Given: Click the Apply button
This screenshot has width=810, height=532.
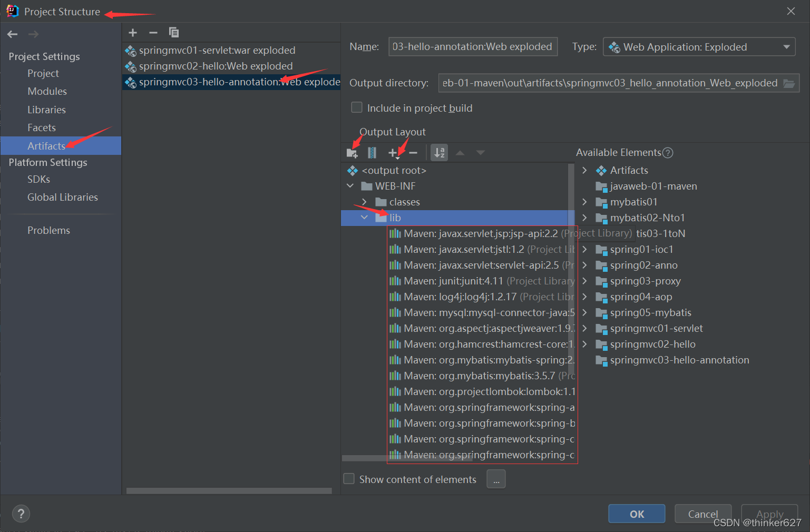Looking at the screenshot, I should point(769,514).
